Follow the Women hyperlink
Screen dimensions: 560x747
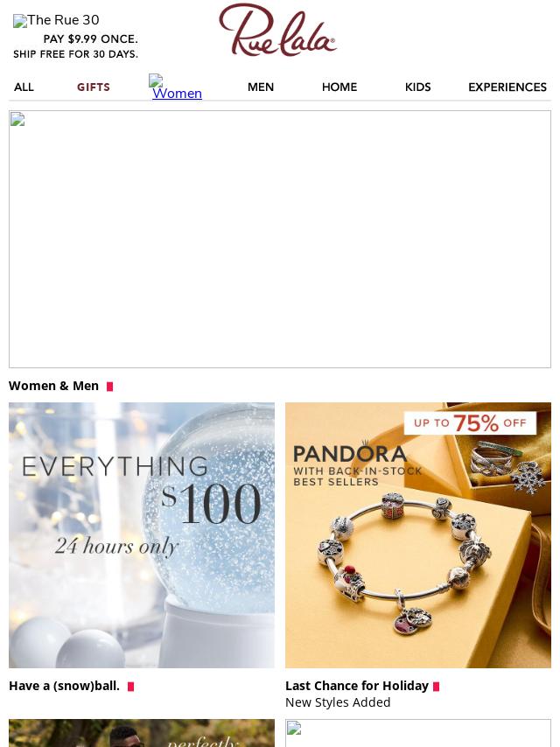pyautogui.click(x=178, y=94)
